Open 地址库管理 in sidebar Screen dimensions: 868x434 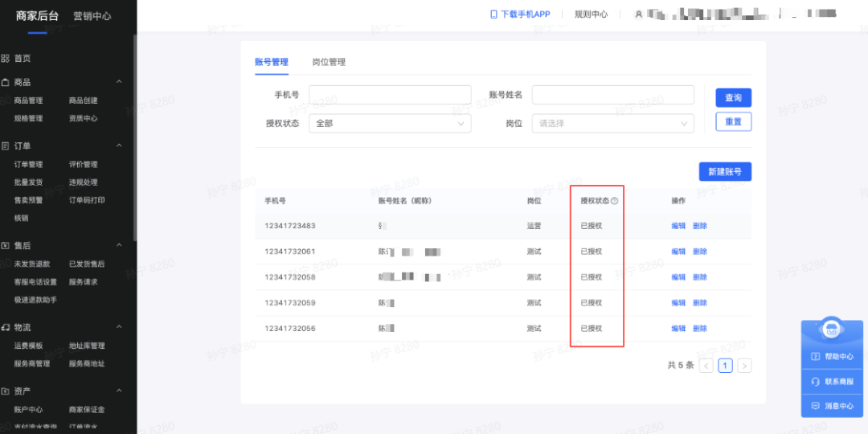[x=87, y=346]
